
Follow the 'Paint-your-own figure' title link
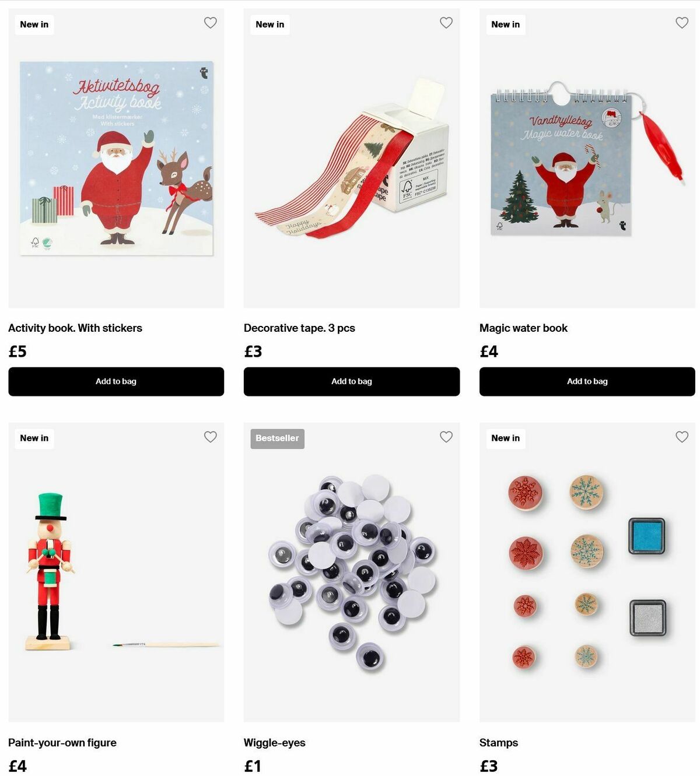click(x=62, y=743)
